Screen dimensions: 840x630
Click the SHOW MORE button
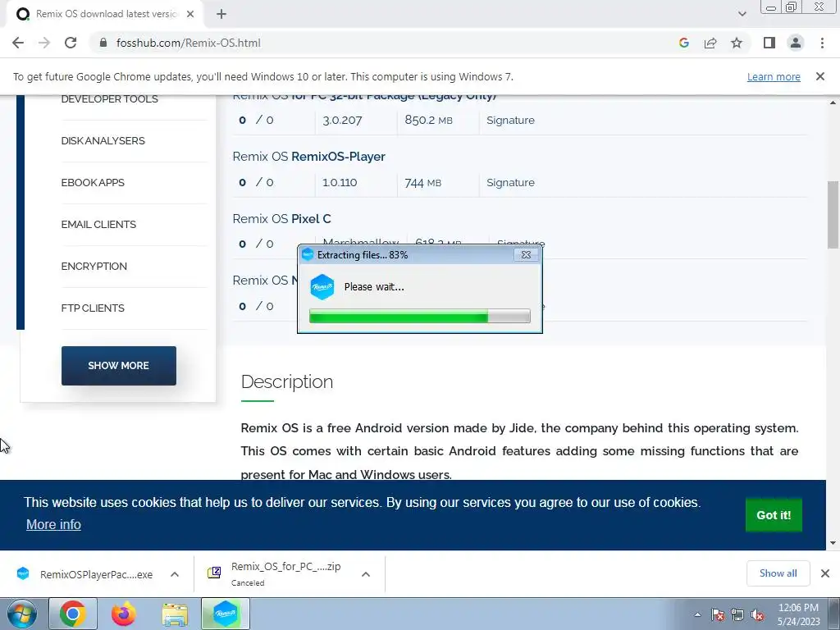click(118, 365)
